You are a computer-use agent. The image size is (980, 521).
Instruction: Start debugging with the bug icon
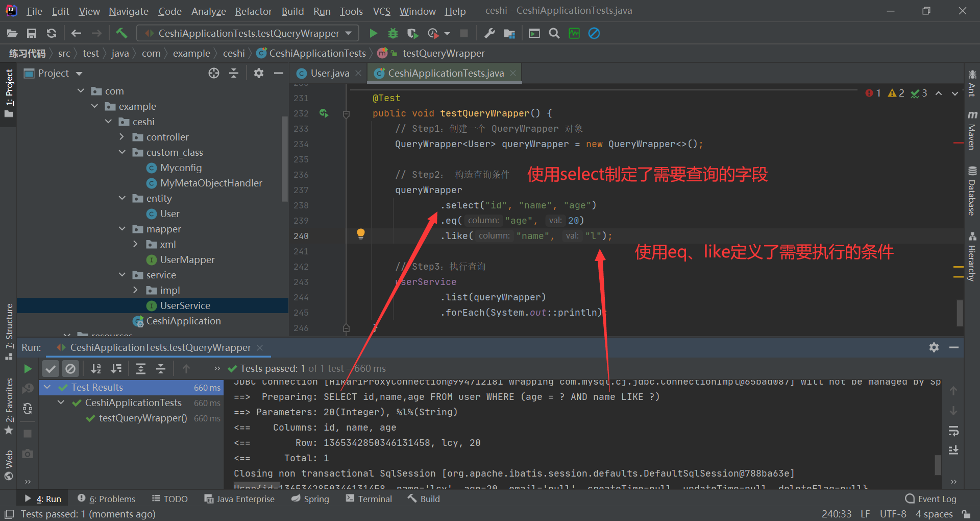click(393, 33)
